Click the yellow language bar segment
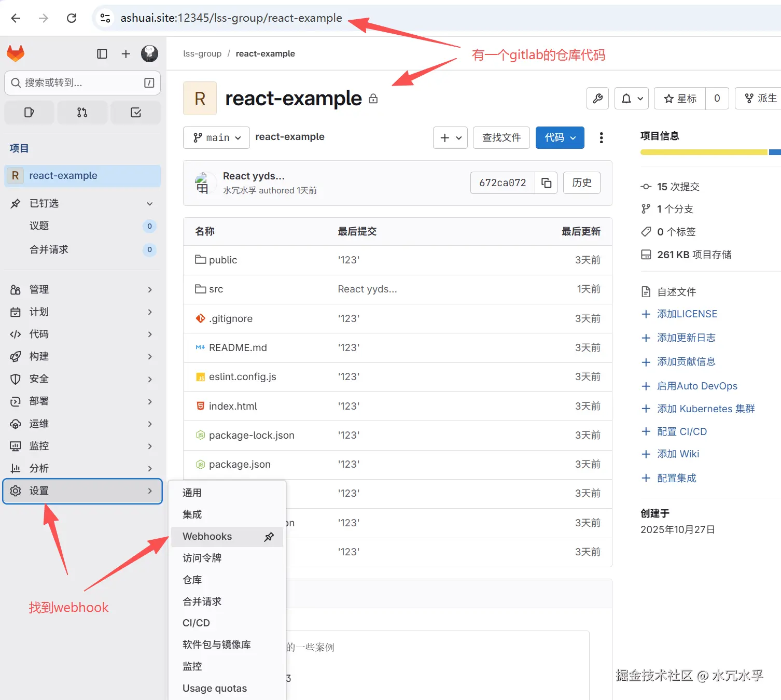781x700 pixels. (704, 152)
